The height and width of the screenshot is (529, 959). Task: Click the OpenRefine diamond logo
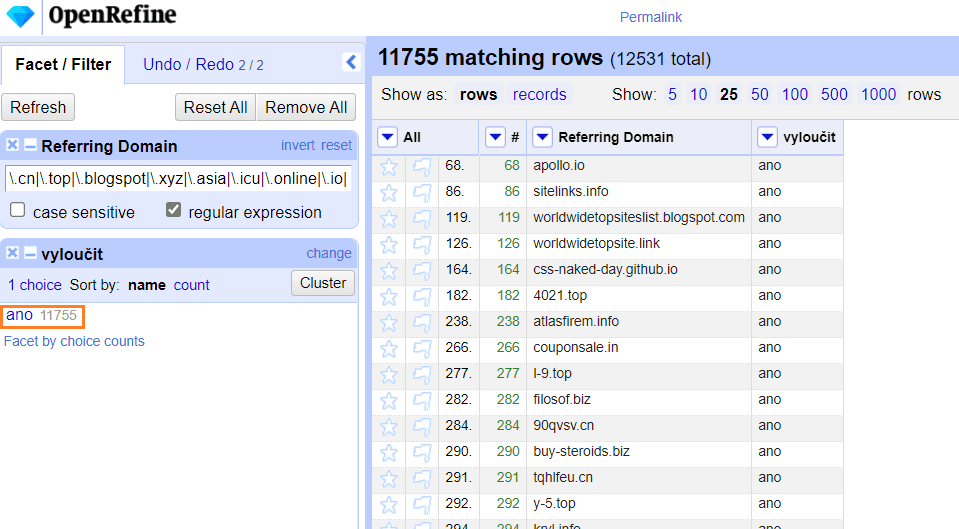click(20, 15)
